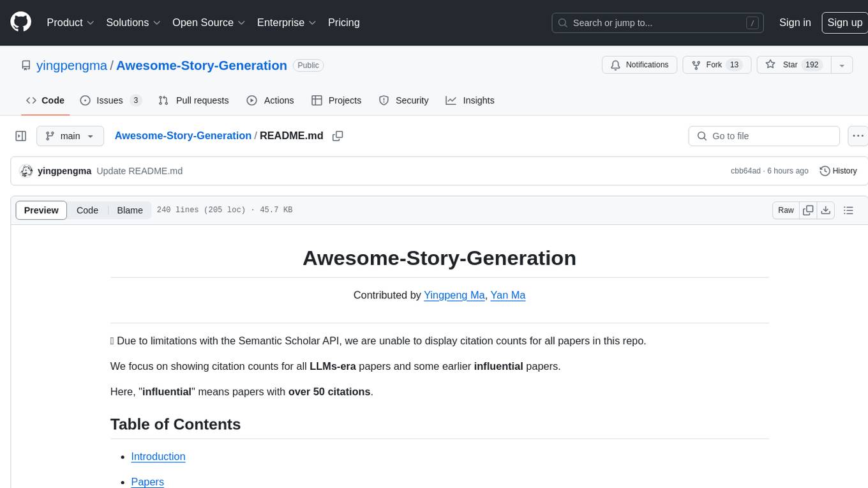Click the '240 lines (205 loc) · 45.7 KB' text
868x488 pixels.
click(225, 210)
